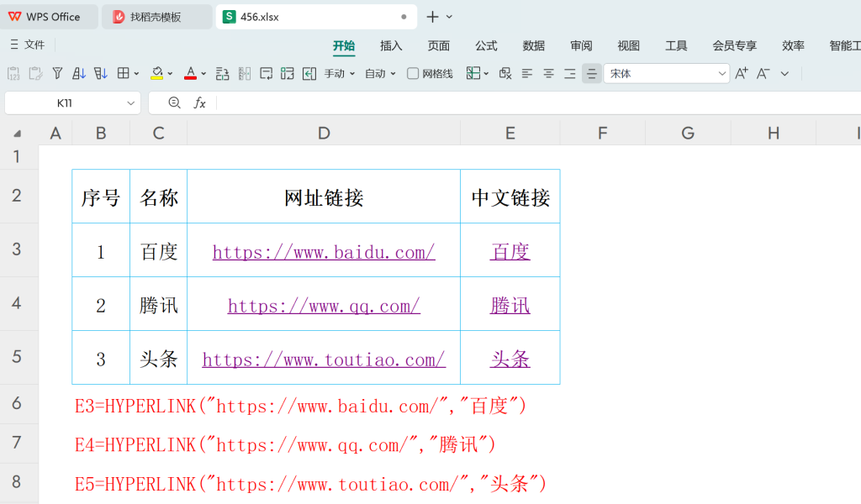861x504 pixels.
Task: Click the 网址链接 header cell
Action: 324,197
